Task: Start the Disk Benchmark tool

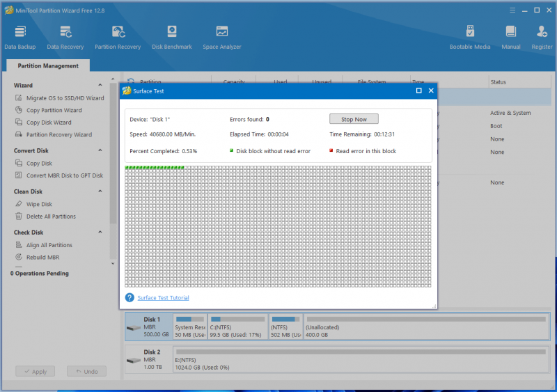Action: pyautogui.click(x=172, y=37)
